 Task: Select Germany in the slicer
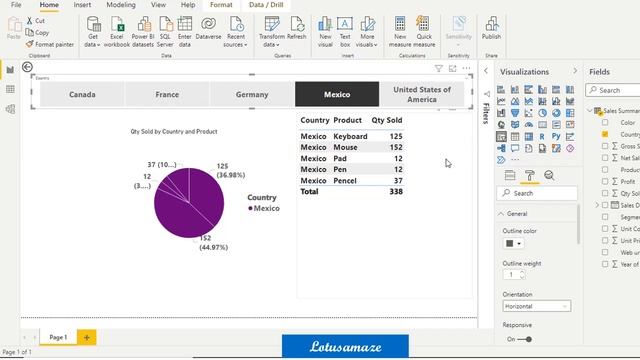[x=252, y=94]
